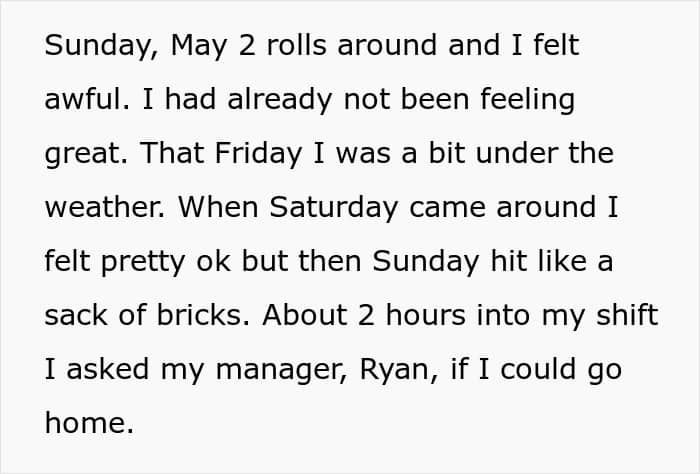Click the word "sack"

77,315
